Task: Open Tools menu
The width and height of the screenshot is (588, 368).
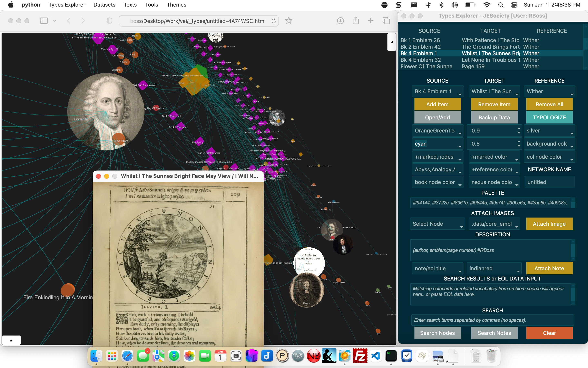Action: click(x=152, y=5)
